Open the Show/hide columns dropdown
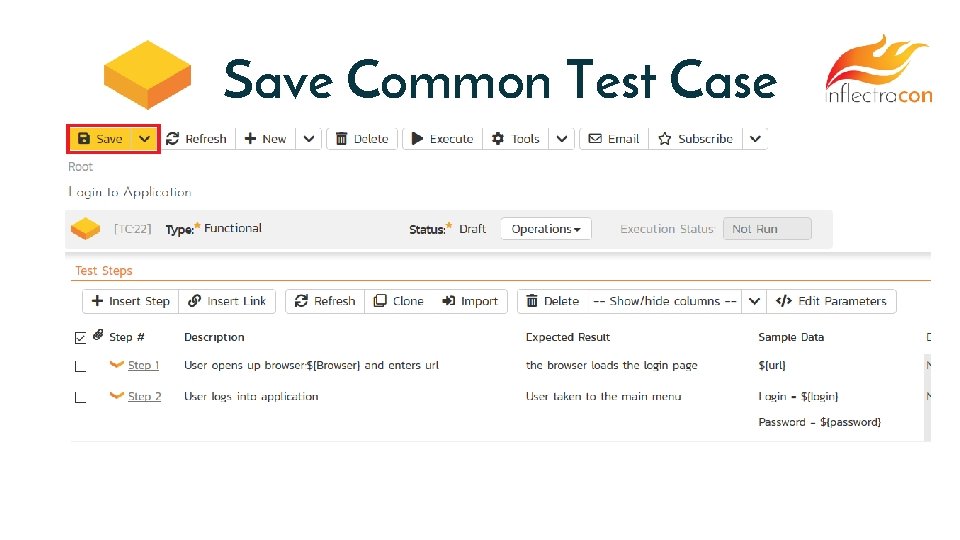Image resolution: width=960 pixels, height=540 pixels. (x=754, y=301)
